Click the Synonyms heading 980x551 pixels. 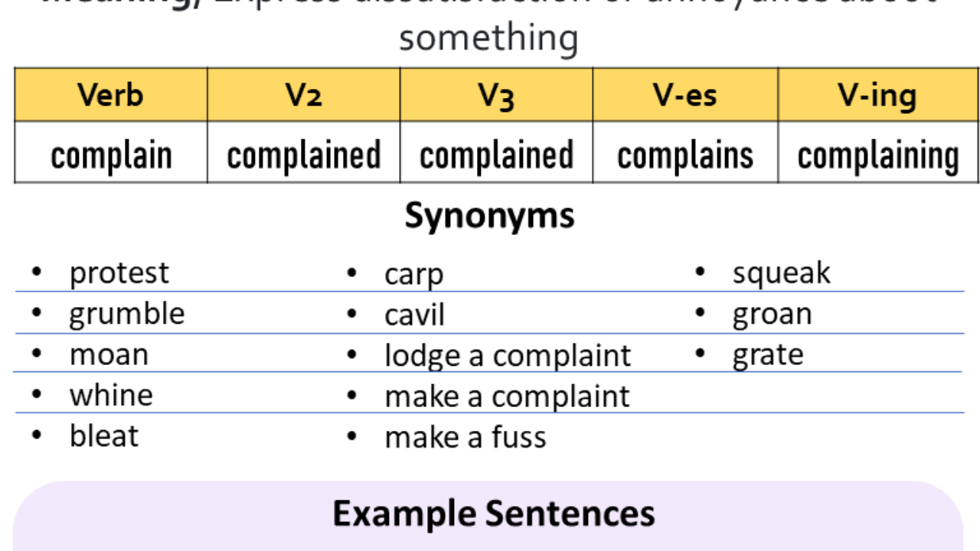click(x=489, y=216)
